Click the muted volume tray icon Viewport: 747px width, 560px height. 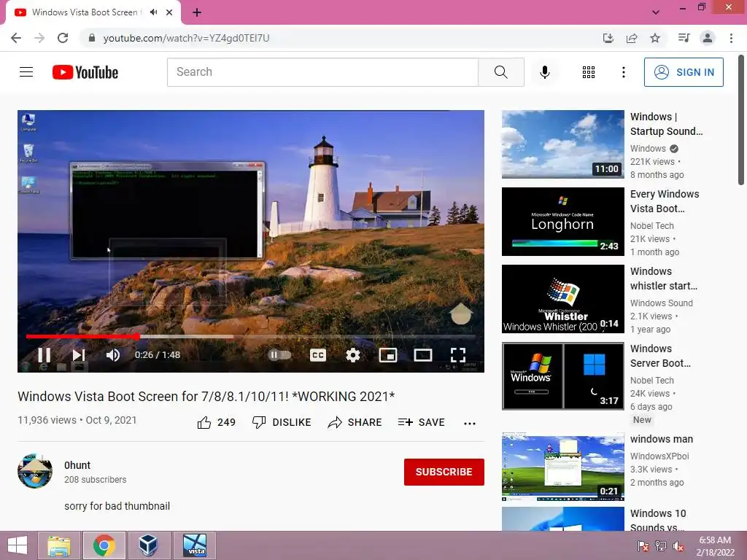(x=678, y=546)
